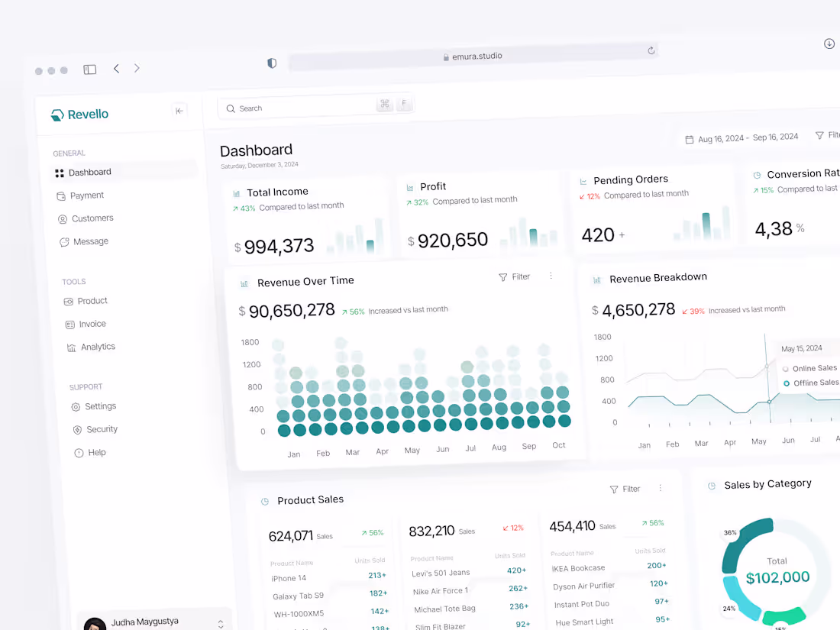The height and width of the screenshot is (630, 840).
Task: Select the Customers sidebar icon
Action: tap(63, 218)
